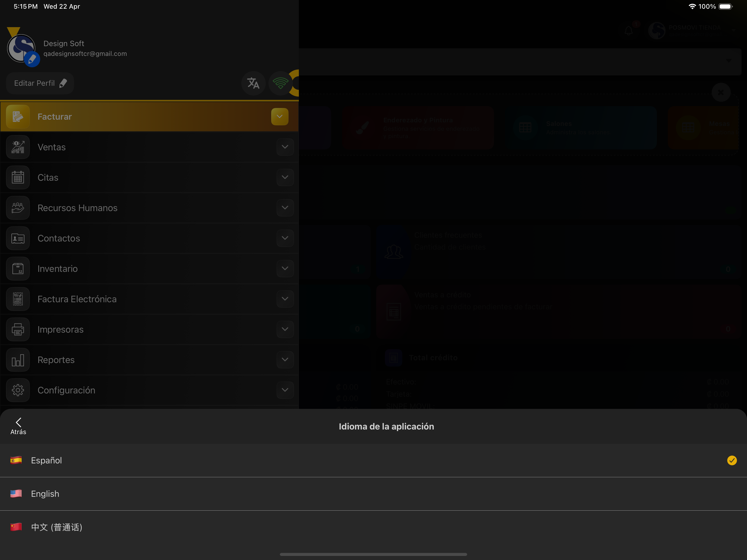
Task: Expand the Ventas section chevron
Action: click(x=285, y=147)
